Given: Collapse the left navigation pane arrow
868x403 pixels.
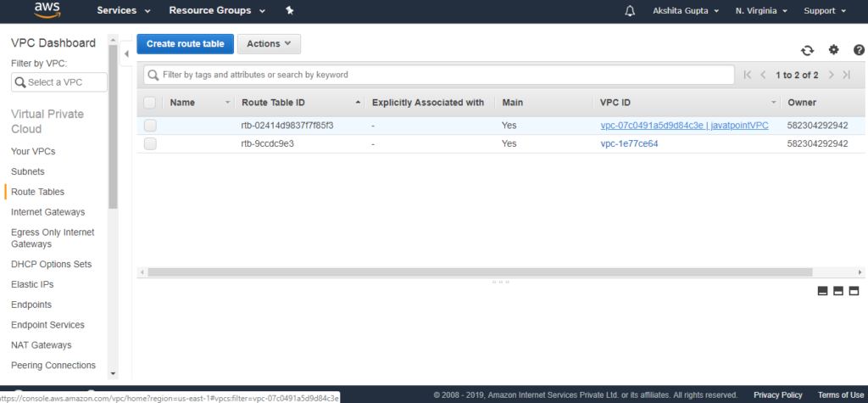Looking at the screenshot, I should [x=126, y=53].
